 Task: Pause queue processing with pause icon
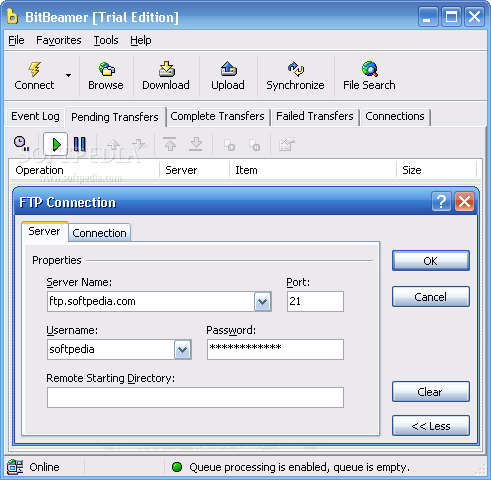[80, 144]
